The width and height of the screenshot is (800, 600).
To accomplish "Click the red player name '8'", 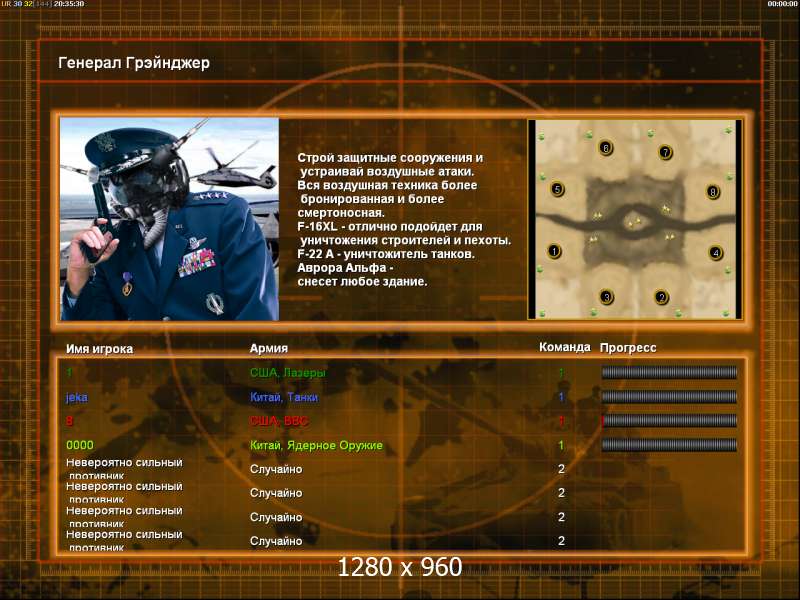I will click(x=69, y=421).
